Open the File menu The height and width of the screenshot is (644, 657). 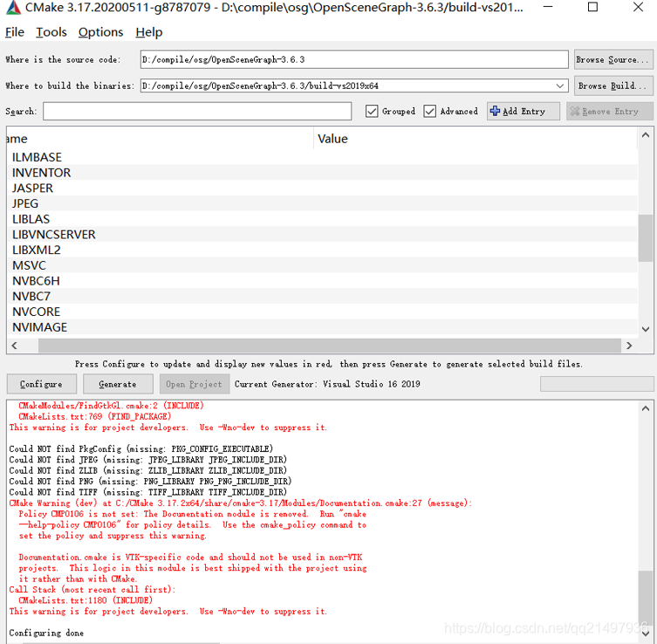pos(15,32)
